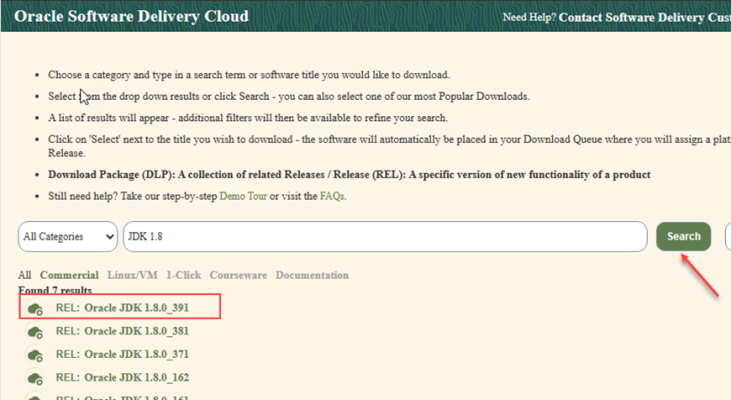Screen dimensions: 731x400
Task: Open the All Categories dropdown
Action: pyautogui.click(x=68, y=236)
